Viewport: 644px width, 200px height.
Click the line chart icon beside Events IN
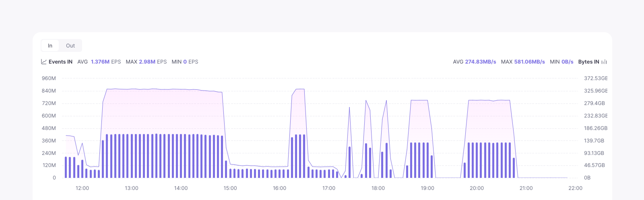pos(44,62)
